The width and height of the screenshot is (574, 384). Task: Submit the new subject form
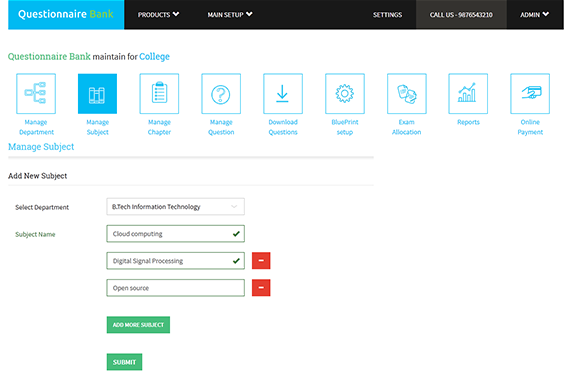(124, 362)
